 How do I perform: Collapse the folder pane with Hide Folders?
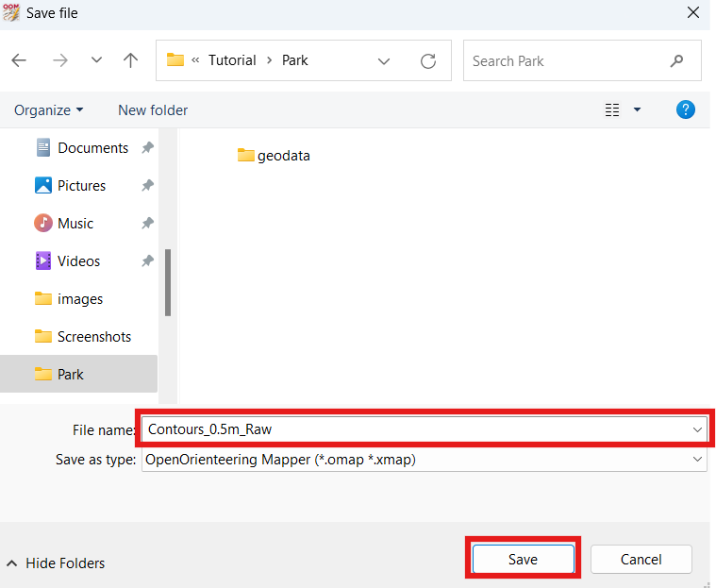pos(56,563)
